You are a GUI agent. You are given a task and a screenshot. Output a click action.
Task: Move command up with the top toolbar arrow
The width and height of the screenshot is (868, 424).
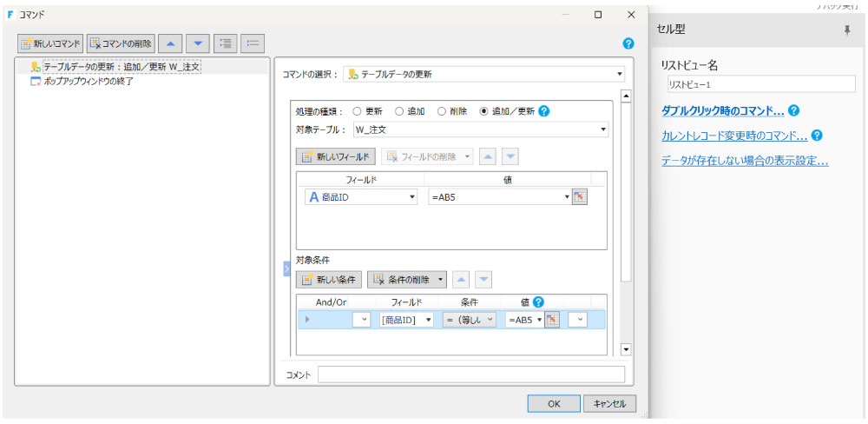pyautogui.click(x=170, y=43)
